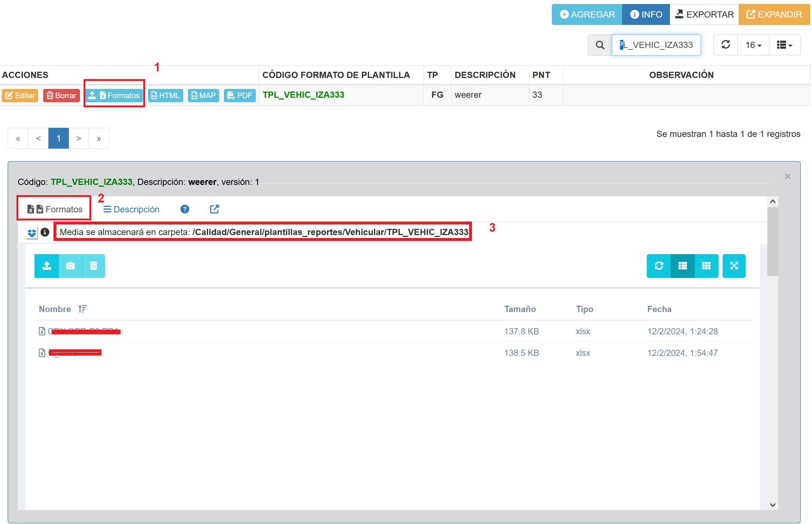Select the Formatos tab in panel
Image resolution: width=812 pixels, height=524 pixels.
pos(55,209)
